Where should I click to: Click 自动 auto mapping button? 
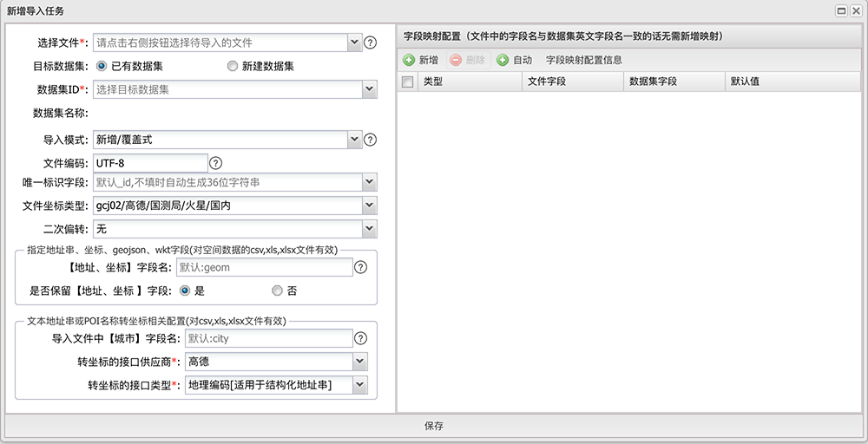coord(514,61)
